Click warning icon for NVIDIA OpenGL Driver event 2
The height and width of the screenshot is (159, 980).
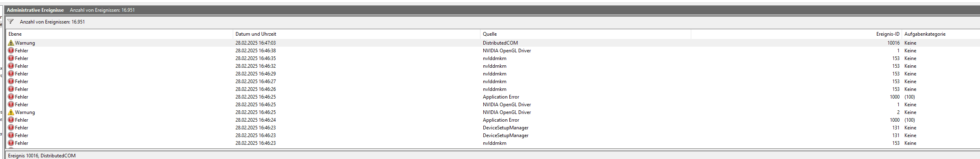pos(11,112)
